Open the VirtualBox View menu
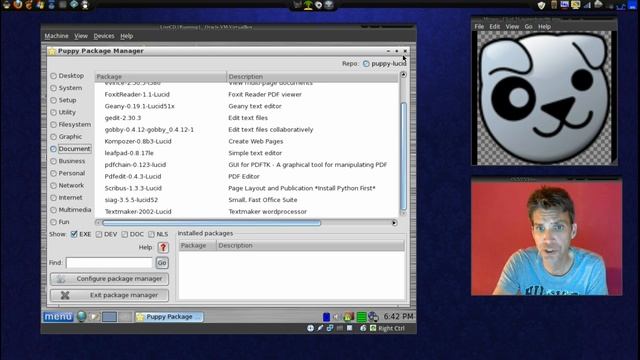The width and height of the screenshot is (640, 360). [x=81, y=36]
